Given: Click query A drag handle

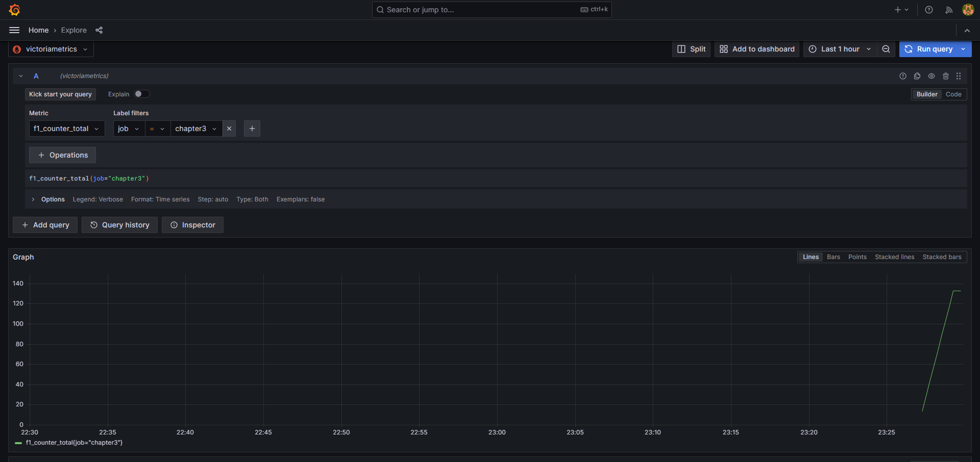Looking at the screenshot, I should pos(959,76).
